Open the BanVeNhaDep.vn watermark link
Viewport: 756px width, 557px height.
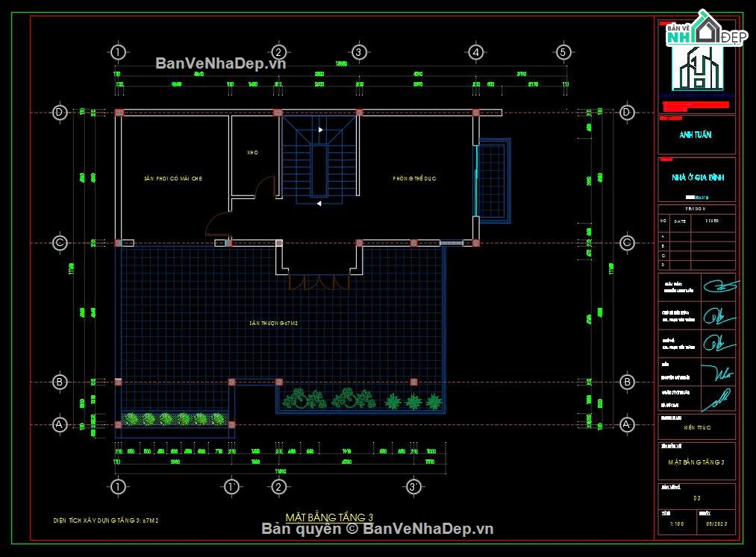click(220, 63)
